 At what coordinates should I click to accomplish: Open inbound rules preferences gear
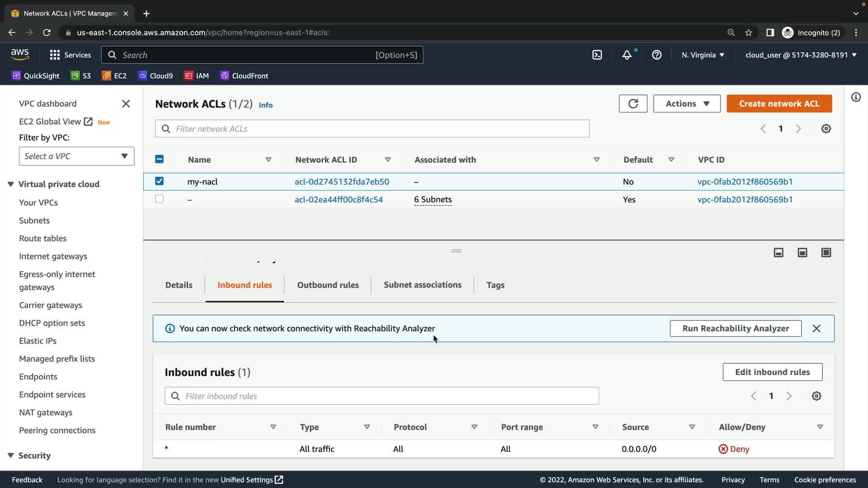pos(816,396)
